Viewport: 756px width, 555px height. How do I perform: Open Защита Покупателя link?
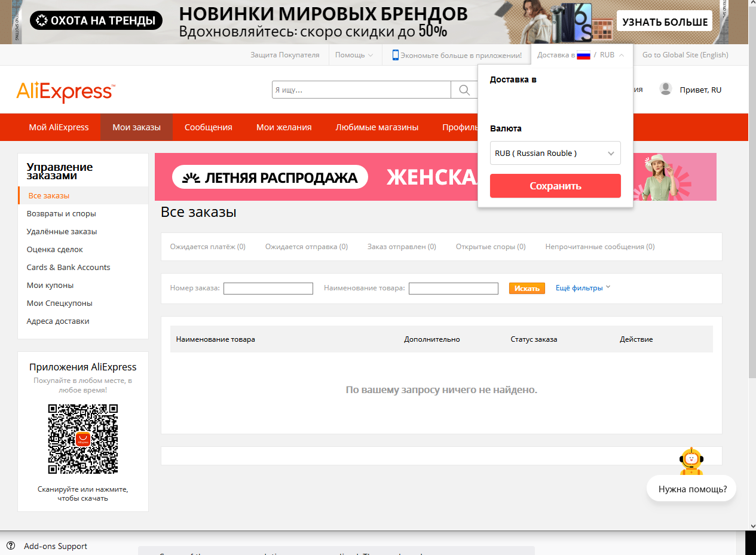pyautogui.click(x=285, y=55)
